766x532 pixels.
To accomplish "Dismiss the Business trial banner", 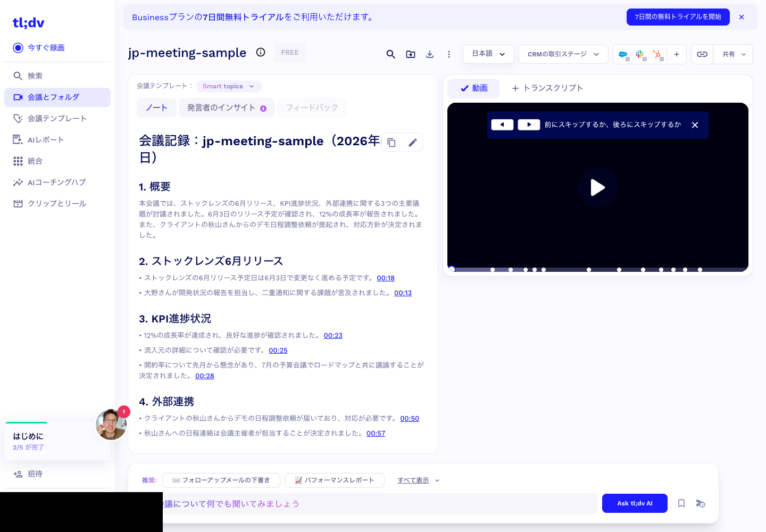I will [x=742, y=17].
